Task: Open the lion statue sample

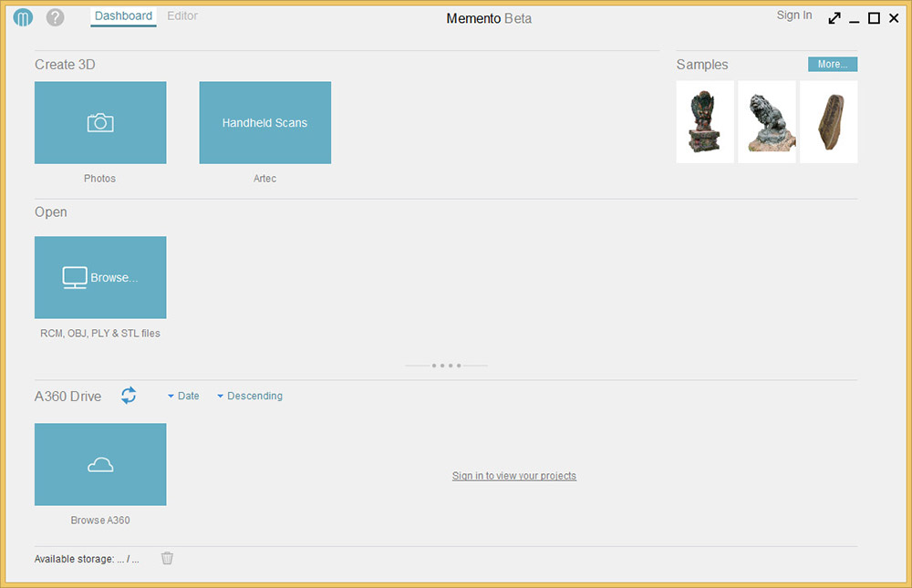Action: (x=767, y=122)
